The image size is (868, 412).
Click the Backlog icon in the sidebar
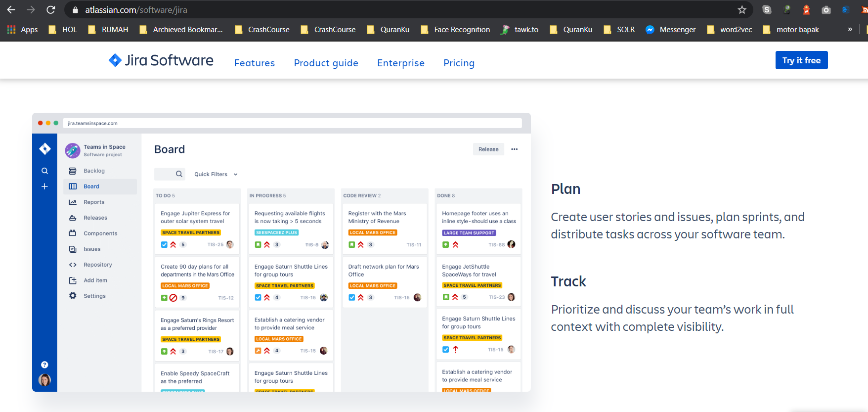tap(73, 171)
